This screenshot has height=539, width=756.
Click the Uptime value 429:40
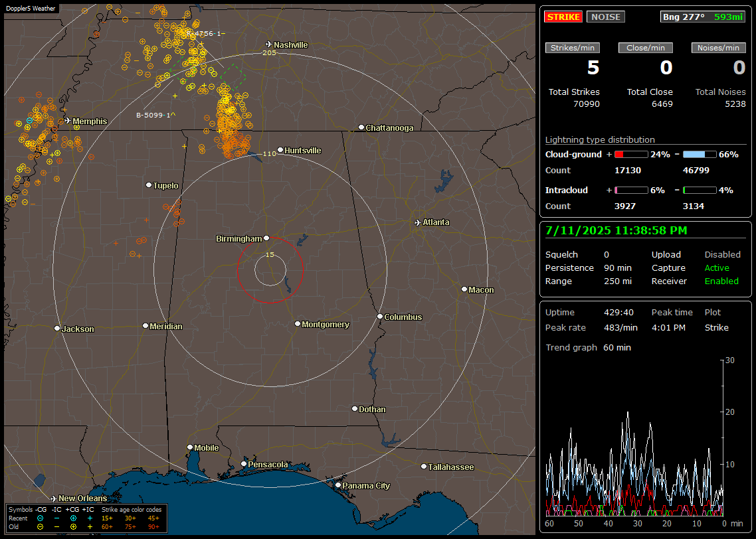[x=618, y=312]
